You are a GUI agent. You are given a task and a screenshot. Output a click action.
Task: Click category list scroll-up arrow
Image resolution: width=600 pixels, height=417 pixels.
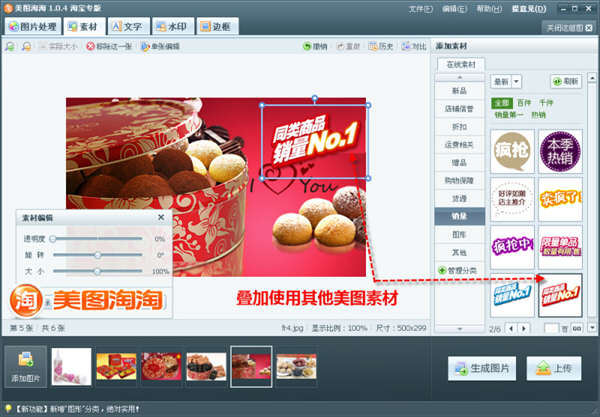click(x=460, y=78)
